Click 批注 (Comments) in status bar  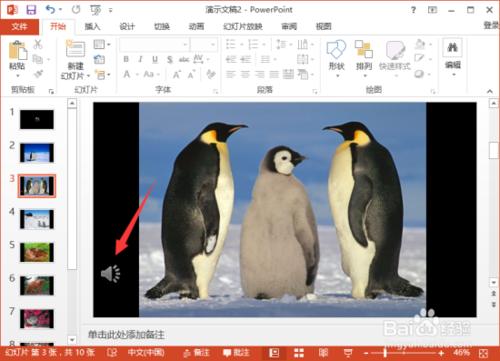(x=236, y=353)
